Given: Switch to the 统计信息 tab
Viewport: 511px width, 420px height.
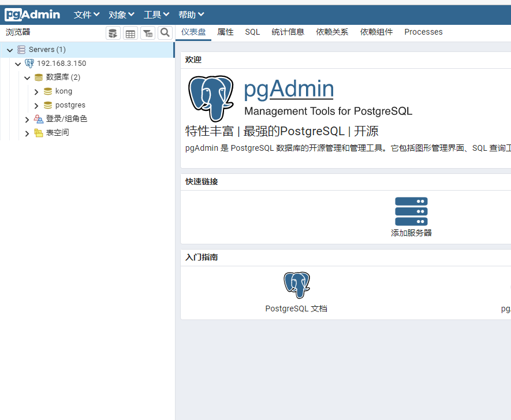Looking at the screenshot, I should (288, 32).
